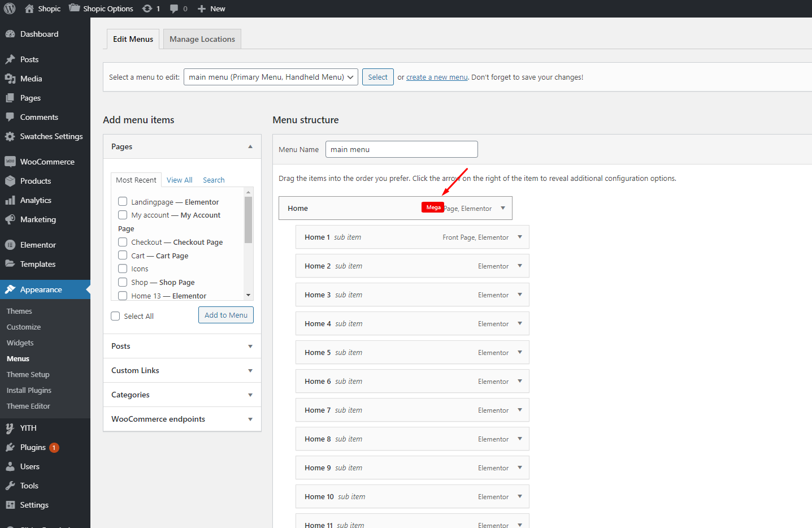Click the comments bubble icon in admin bar
Screen dimensions: 812x528
click(x=174, y=8)
